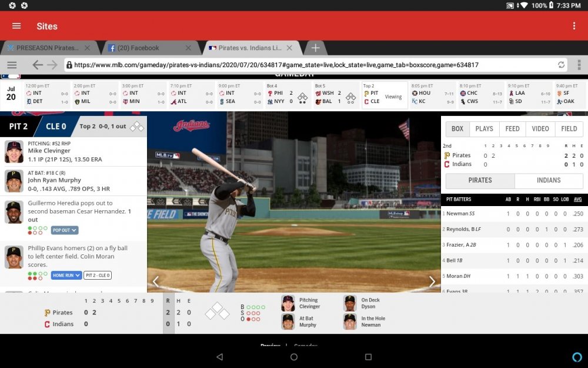The width and height of the screenshot is (588, 368).
Task: Open the red header overflow menu
Action: tap(574, 26)
